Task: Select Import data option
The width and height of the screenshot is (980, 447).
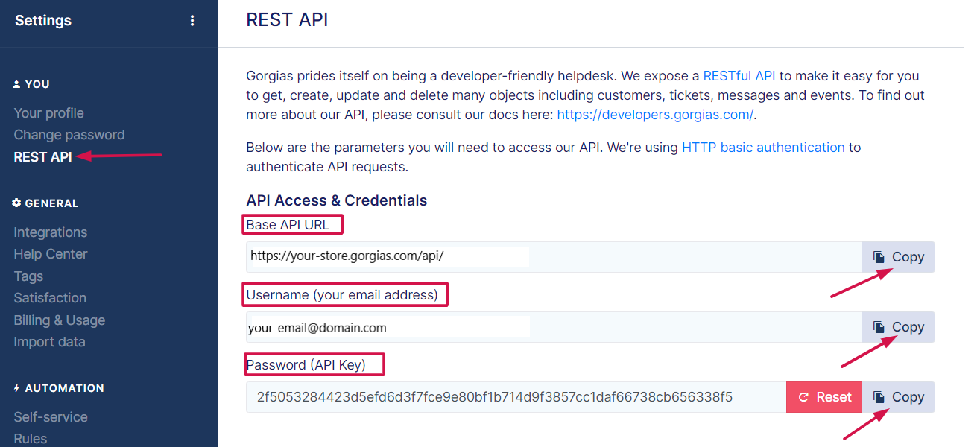Action: point(49,342)
